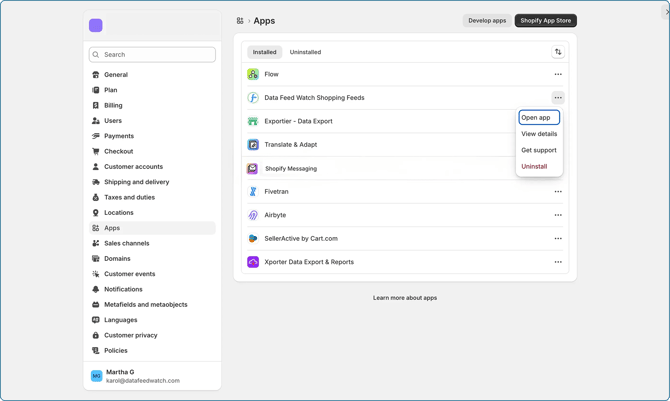This screenshot has width=670, height=401.
Task: Click the Shopify Messaging app icon
Action: [x=253, y=168]
